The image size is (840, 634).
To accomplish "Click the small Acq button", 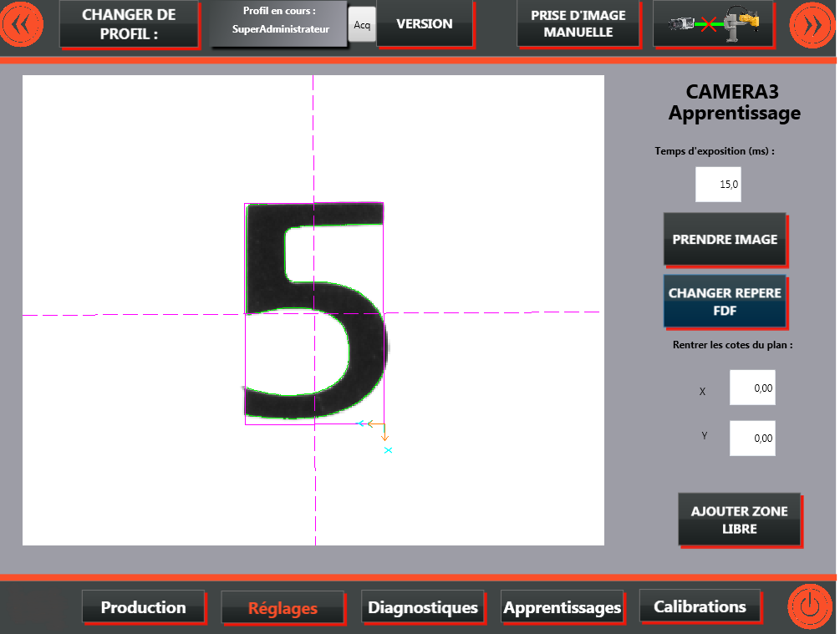I will coord(362,24).
